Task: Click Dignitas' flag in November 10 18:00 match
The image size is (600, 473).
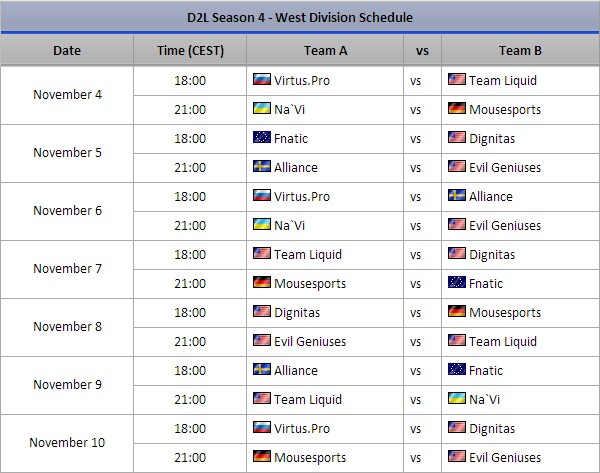Action: click(457, 428)
